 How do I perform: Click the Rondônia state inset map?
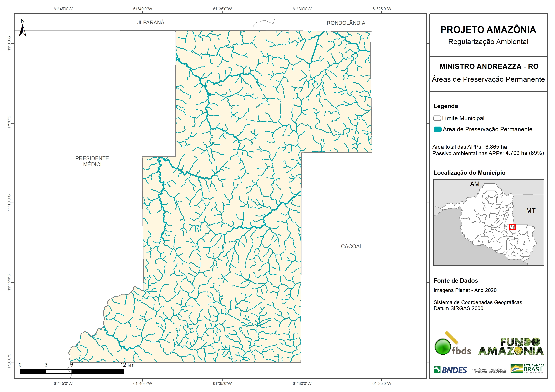[x=489, y=222]
